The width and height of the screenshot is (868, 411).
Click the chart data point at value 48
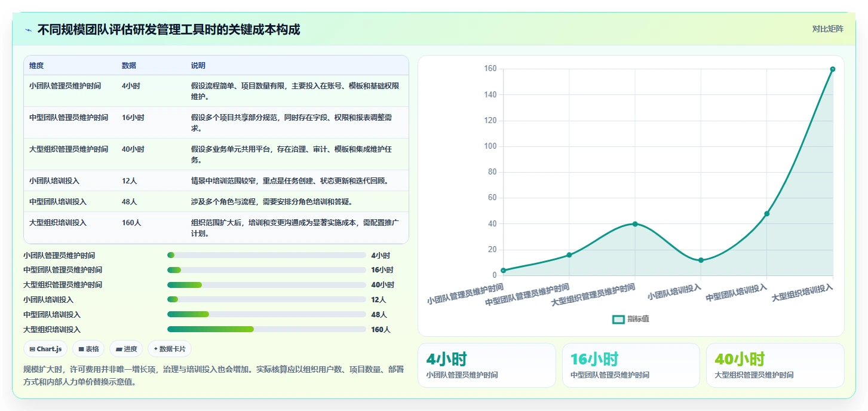(767, 214)
